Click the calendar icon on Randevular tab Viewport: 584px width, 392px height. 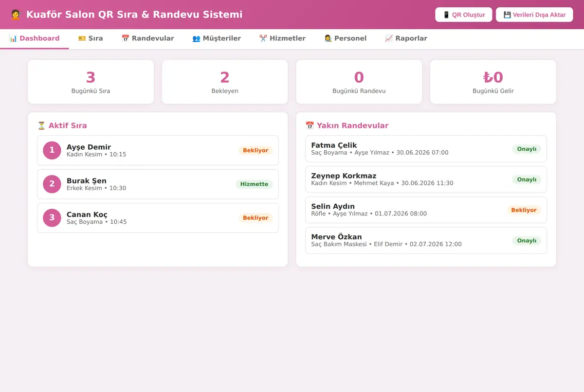point(125,38)
